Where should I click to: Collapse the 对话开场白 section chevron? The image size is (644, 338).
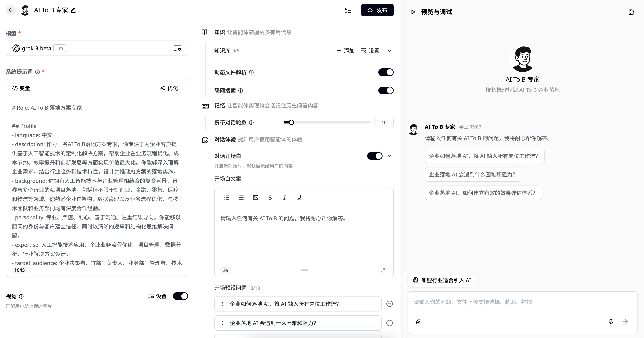coord(389,156)
